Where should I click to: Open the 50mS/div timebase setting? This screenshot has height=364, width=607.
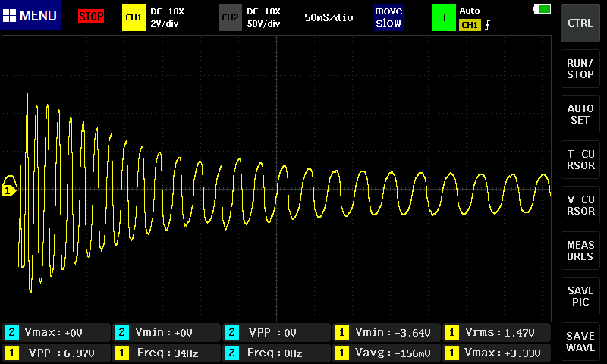[329, 17]
